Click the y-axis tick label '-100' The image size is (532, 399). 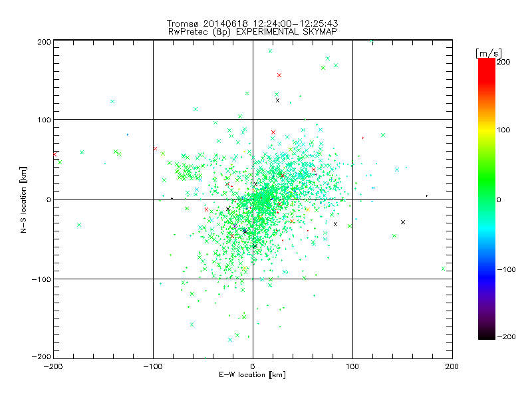[x=41, y=279]
